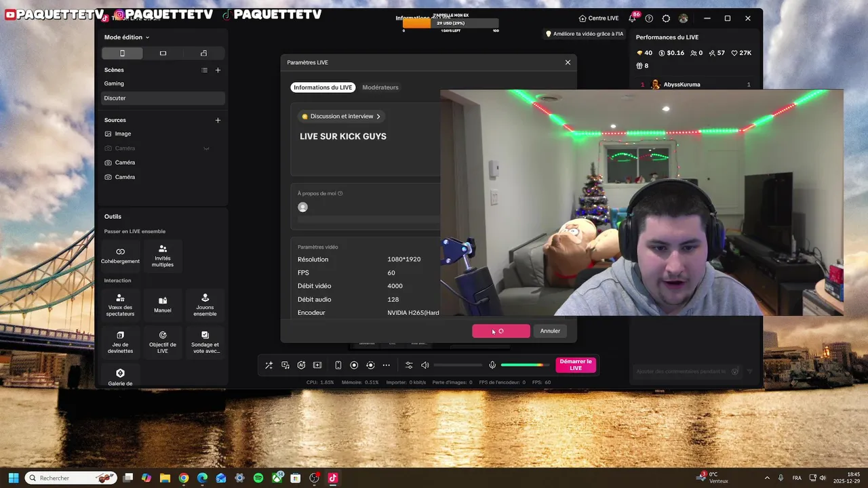The height and width of the screenshot is (488, 868).
Task: Open the Objectif de LIVE tool
Action: [x=163, y=343]
